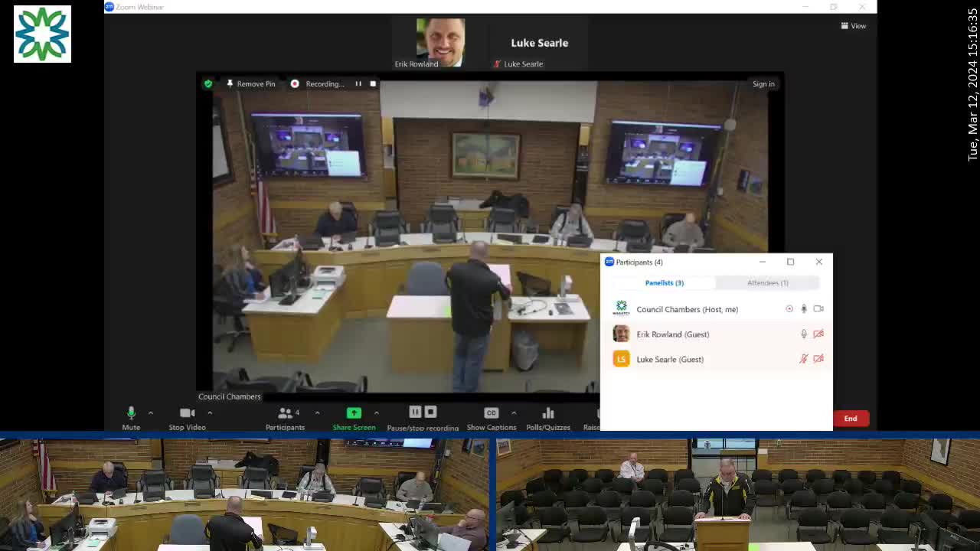Select Council Chambers (Host, me) row
Viewport: 980px width, 551px height.
tap(716, 309)
